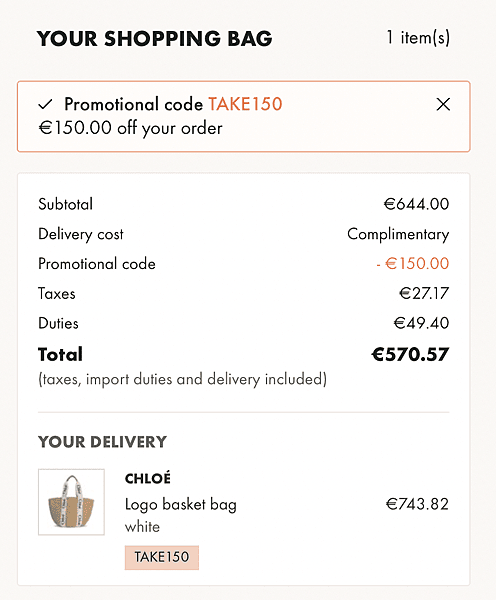Open the Logo basket bag product title
Image resolution: width=496 pixels, height=600 pixels.
(181, 504)
